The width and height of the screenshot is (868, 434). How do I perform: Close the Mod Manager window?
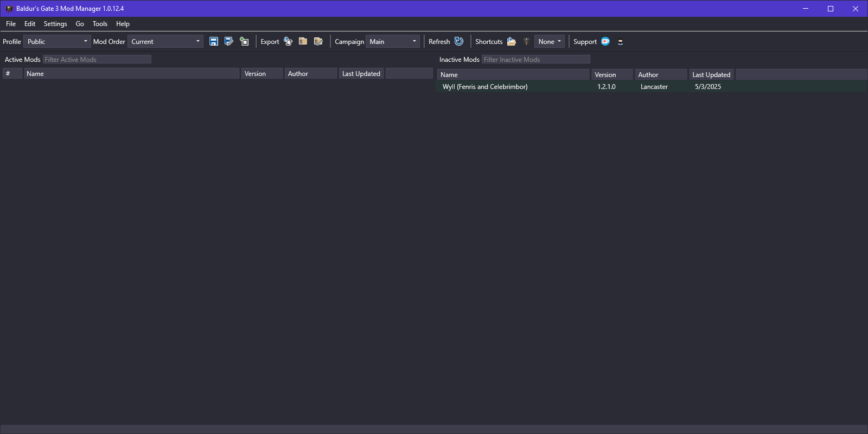coord(856,9)
